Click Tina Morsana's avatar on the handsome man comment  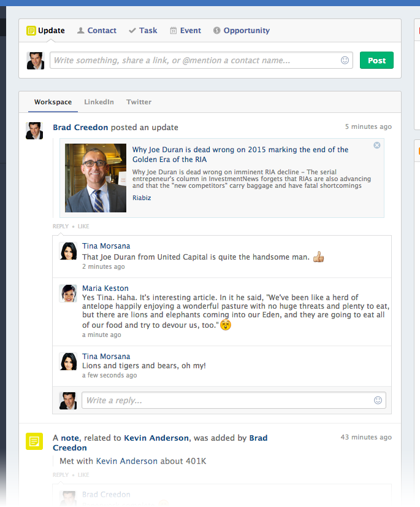68,251
